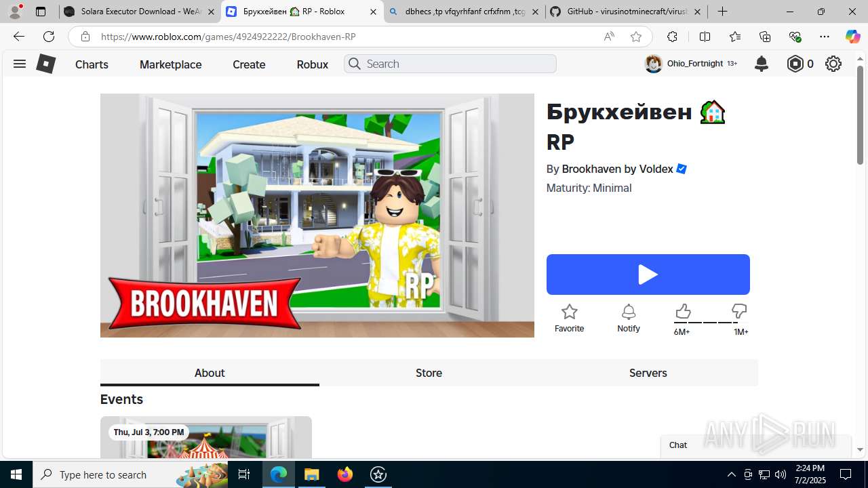Image resolution: width=868 pixels, height=488 pixels.
Task: Open the Roblox settings gear
Action: tap(833, 64)
